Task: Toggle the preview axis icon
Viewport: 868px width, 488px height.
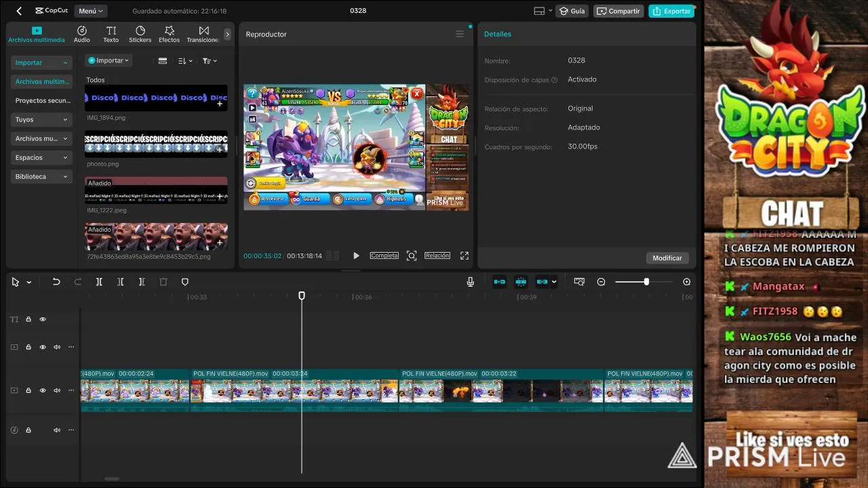Action: point(579,282)
